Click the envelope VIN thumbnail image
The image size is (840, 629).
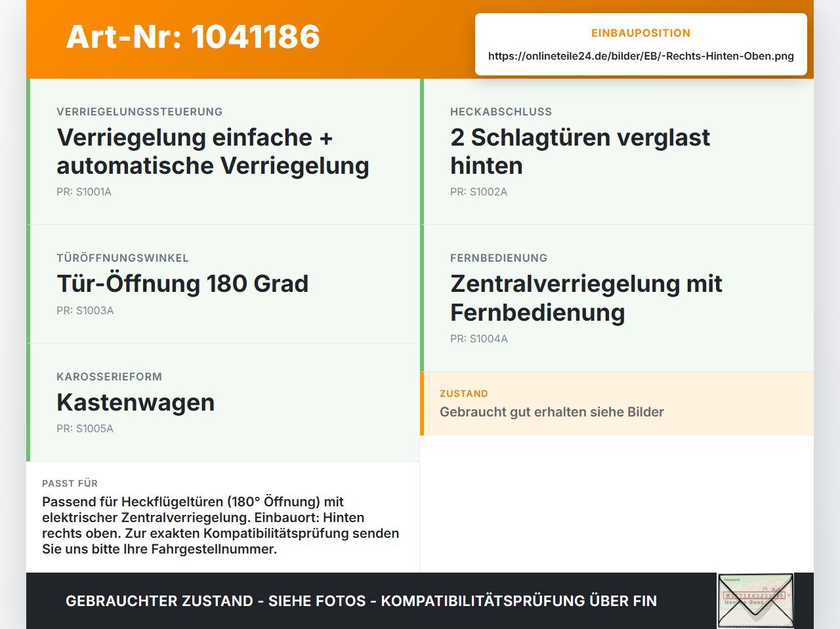755,601
